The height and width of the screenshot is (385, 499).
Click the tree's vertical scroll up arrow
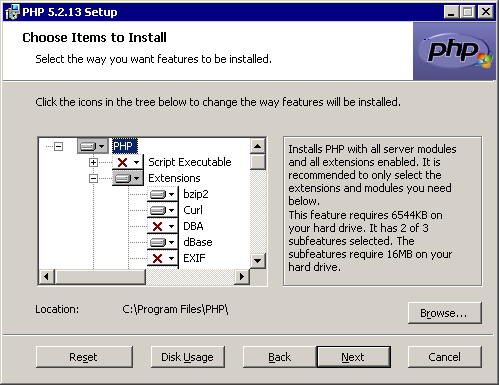(258, 146)
